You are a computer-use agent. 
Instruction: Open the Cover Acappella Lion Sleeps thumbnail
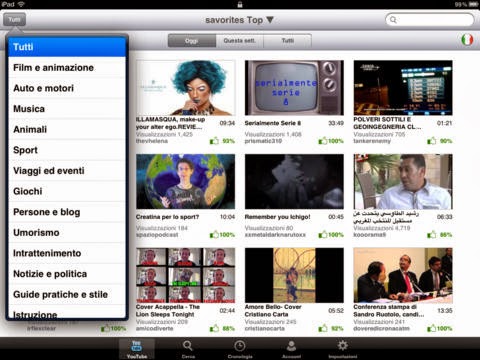[185, 275]
